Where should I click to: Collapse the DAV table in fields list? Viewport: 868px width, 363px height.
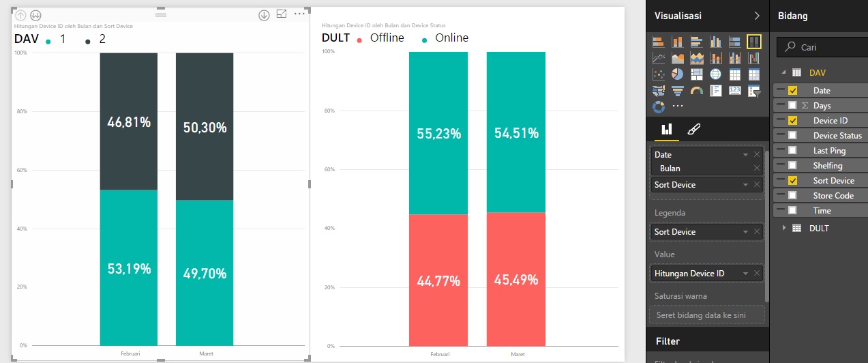783,72
